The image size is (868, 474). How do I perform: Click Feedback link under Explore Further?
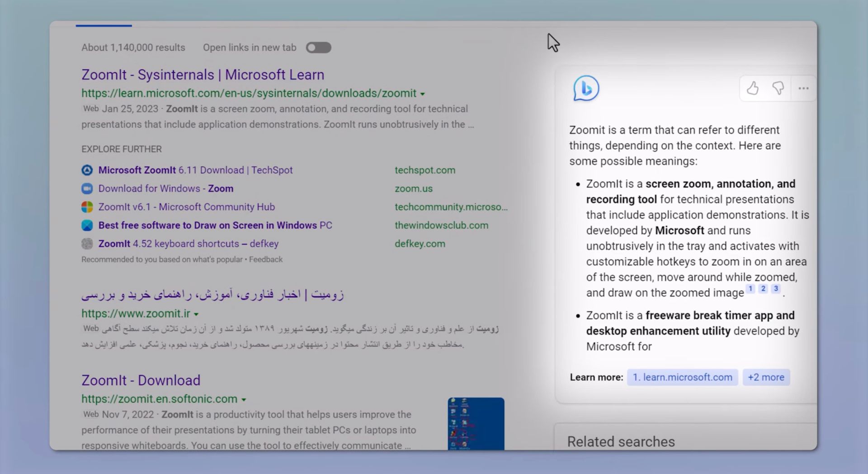pos(266,260)
